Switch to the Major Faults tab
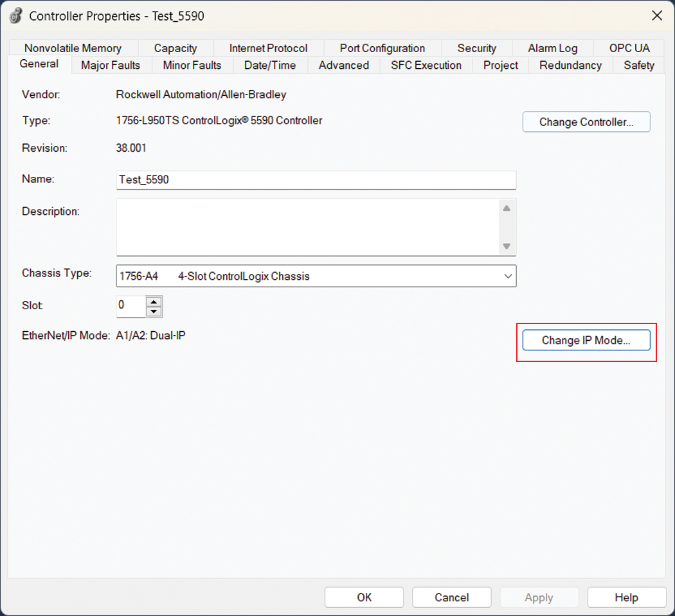Viewport: 675px width, 616px height. (110, 65)
